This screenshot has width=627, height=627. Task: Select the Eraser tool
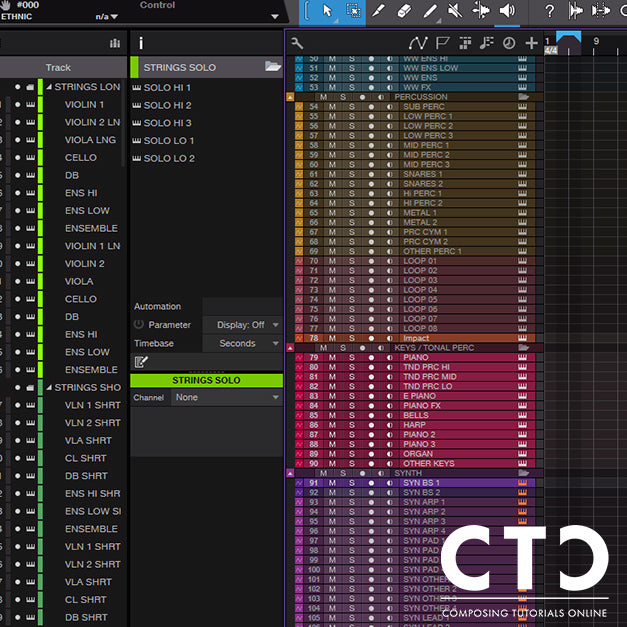tap(404, 11)
